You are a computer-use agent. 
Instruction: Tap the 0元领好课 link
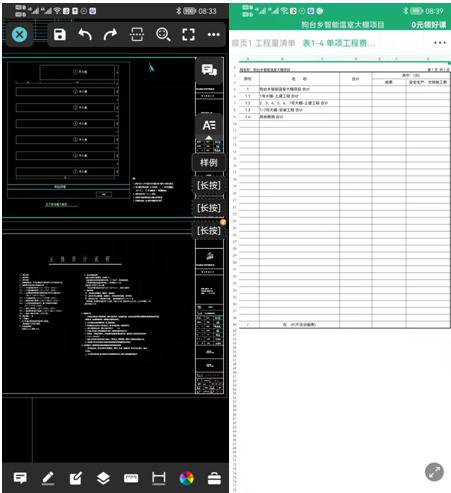428,25
